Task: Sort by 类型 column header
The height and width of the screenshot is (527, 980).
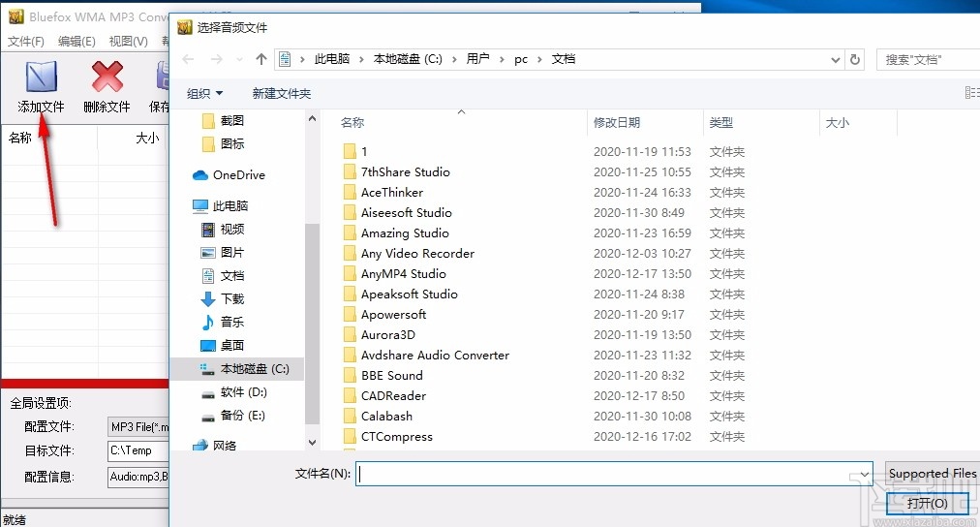Action: pyautogui.click(x=721, y=122)
